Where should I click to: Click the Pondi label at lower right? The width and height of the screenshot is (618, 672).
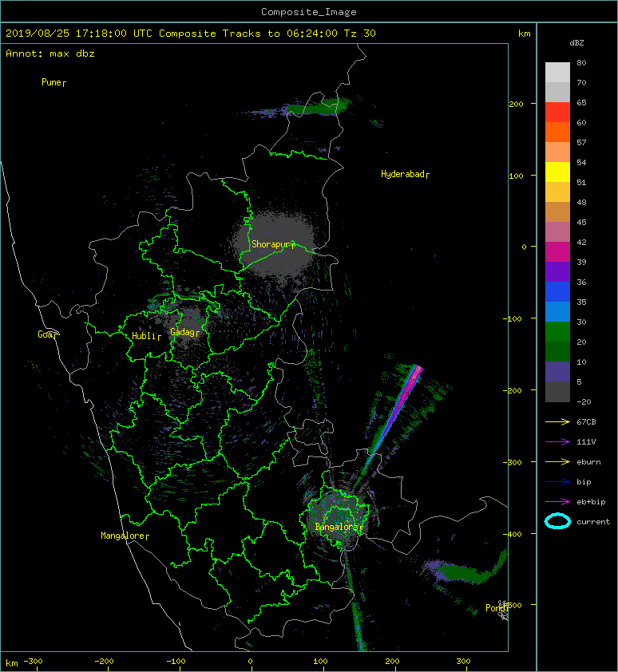point(497,608)
